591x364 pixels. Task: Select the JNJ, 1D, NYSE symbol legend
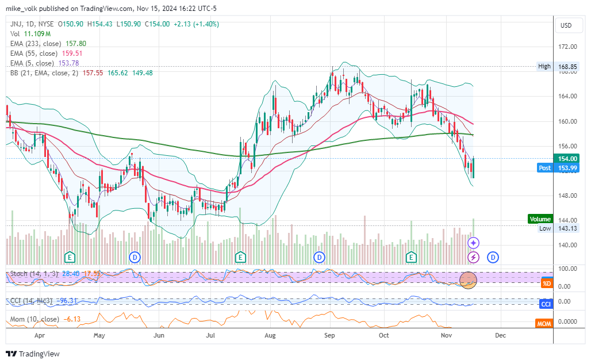[x=32, y=24]
